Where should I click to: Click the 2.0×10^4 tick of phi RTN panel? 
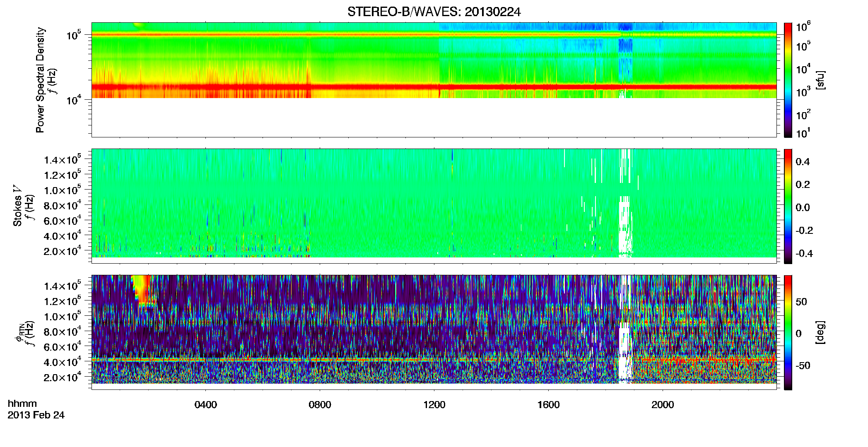tap(62, 377)
